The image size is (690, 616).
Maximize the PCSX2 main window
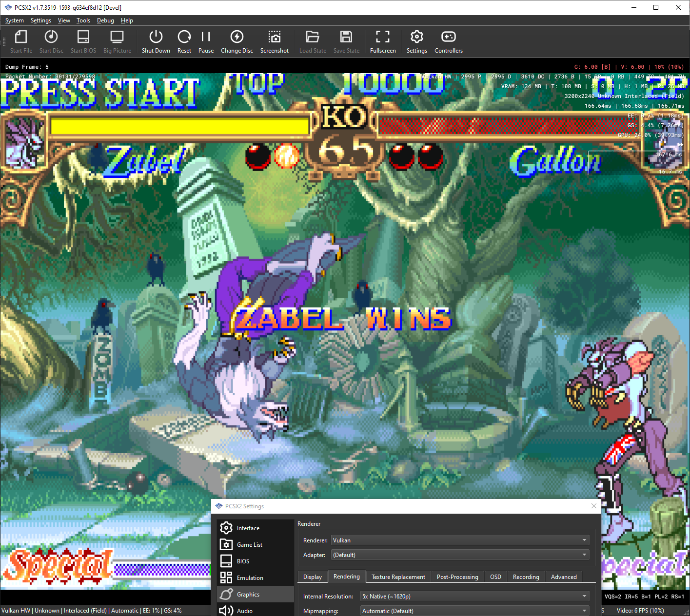(656, 7)
